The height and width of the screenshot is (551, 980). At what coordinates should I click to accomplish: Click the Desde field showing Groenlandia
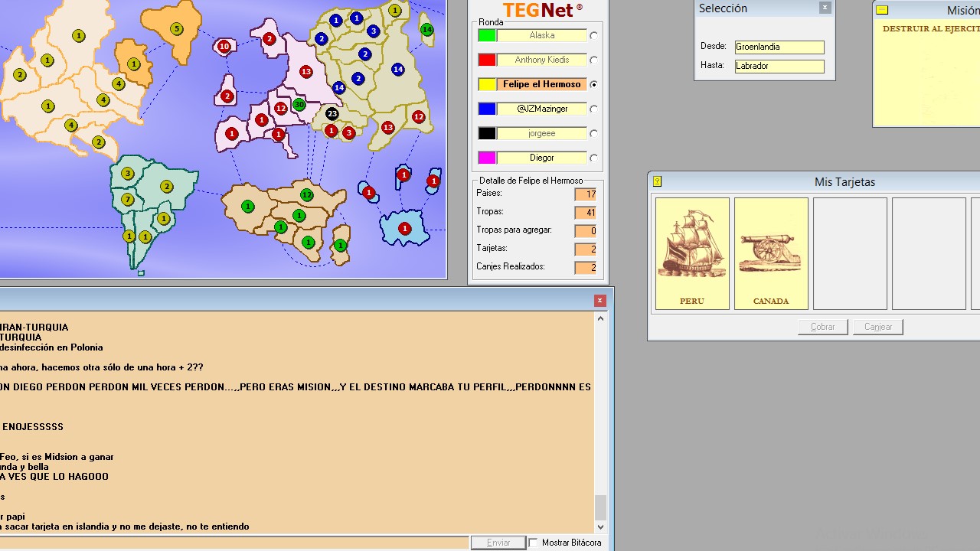coord(779,47)
